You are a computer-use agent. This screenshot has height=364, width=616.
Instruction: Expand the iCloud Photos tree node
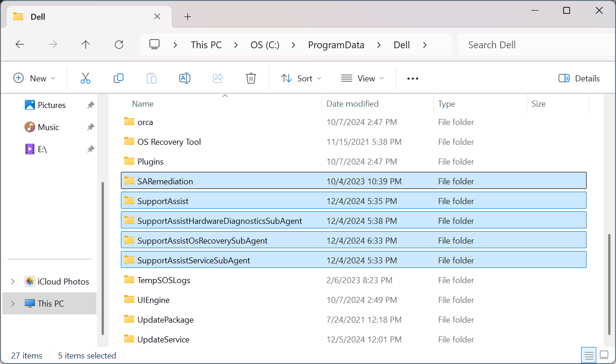(x=13, y=282)
